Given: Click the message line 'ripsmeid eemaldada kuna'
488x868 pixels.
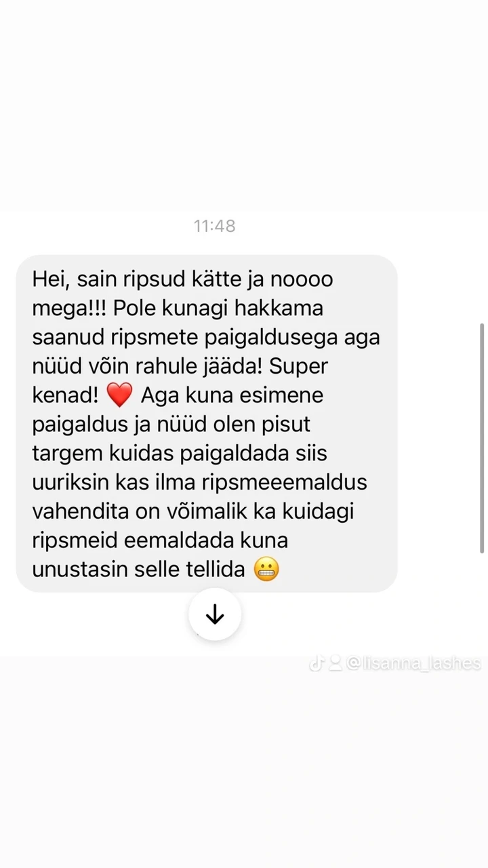Looking at the screenshot, I should pyautogui.click(x=160, y=540).
